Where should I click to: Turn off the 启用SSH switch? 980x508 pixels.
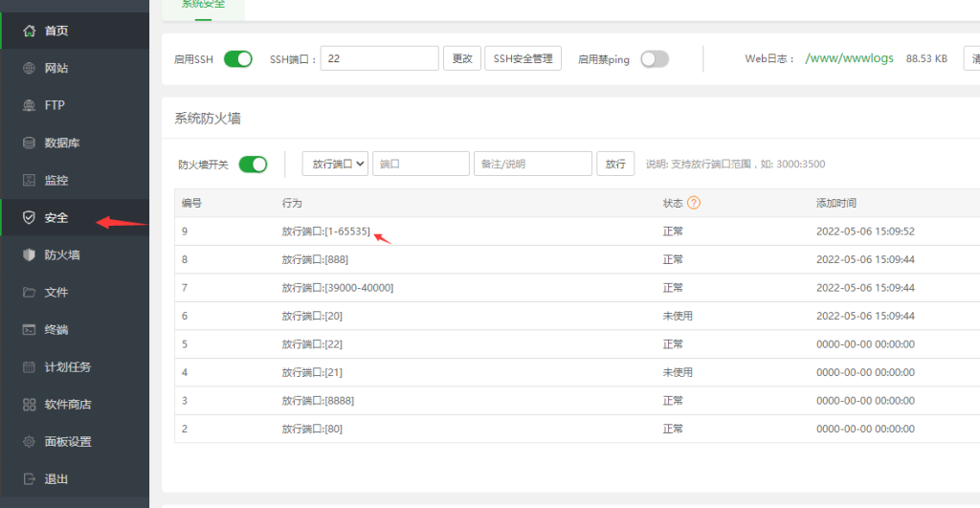tap(238, 59)
